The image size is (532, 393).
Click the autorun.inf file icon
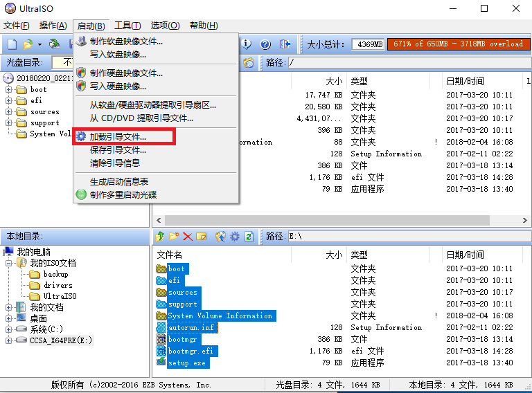[x=161, y=327]
